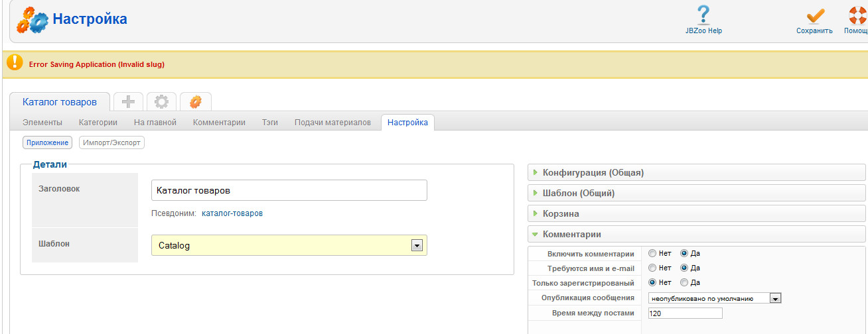The image size is (868, 334).
Task: Select Да for Только зарегистрированый
Action: click(x=684, y=283)
